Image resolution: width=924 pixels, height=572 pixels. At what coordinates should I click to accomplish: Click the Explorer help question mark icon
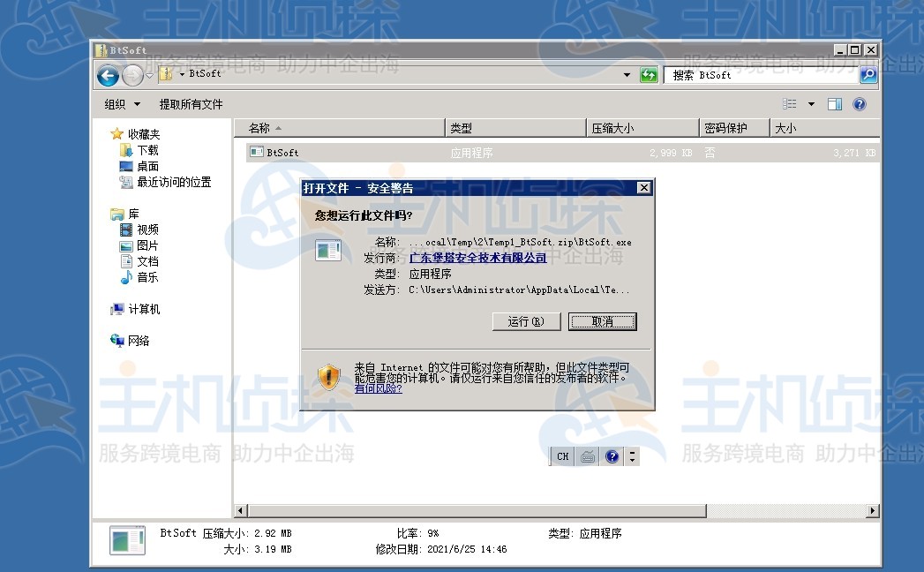pyautogui.click(x=858, y=103)
